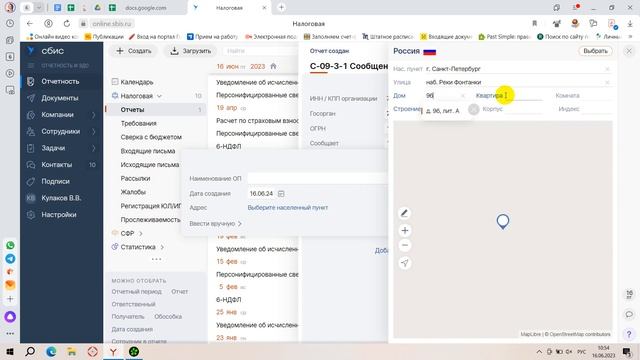Screen dimensions: 640x360
Task: Open Исходящие письма
Action: click(x=150, y=164)
